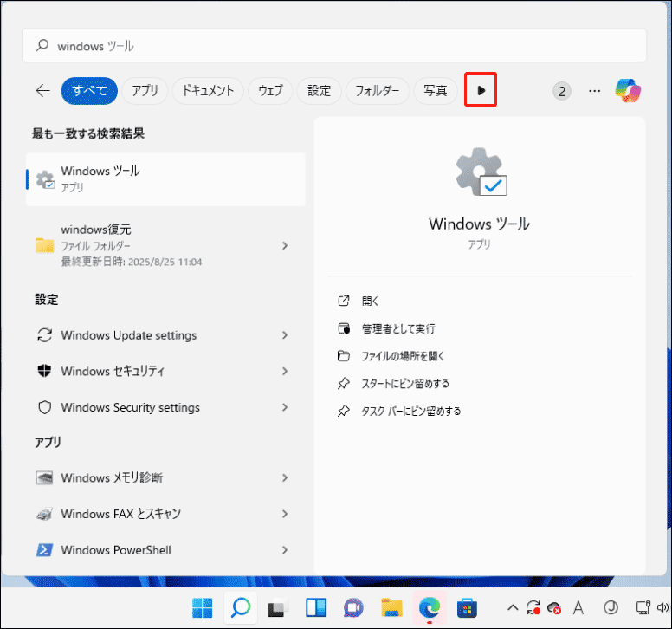Choose 管理者として実行 action
This screenshot has width=672, height=629.
(x=386, y=328)
